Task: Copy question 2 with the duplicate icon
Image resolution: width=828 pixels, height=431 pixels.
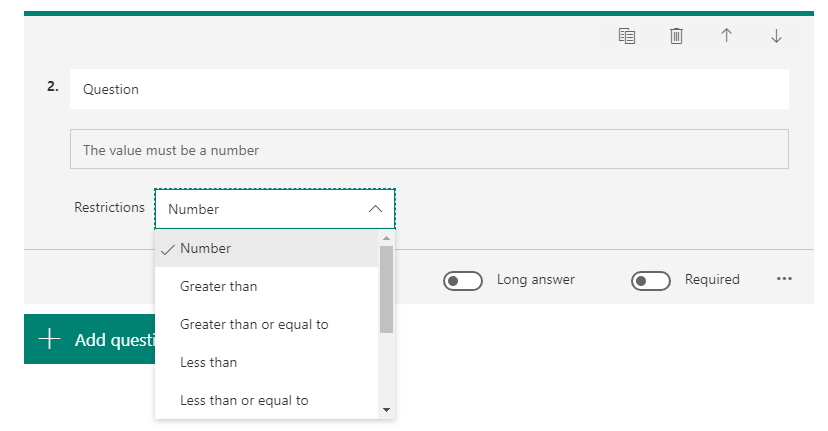Action: tap(627, 36)
